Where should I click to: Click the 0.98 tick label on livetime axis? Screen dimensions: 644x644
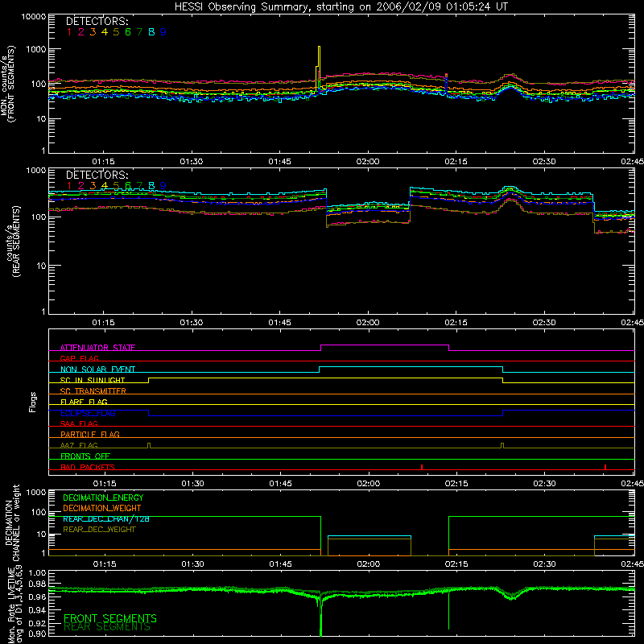37,584
